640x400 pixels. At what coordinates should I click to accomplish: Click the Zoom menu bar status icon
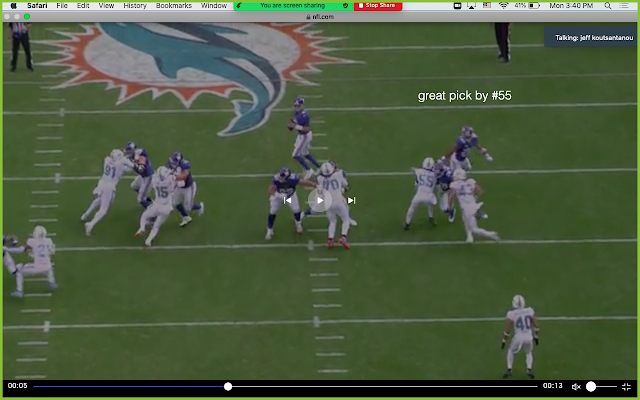[x=458, y=5]
